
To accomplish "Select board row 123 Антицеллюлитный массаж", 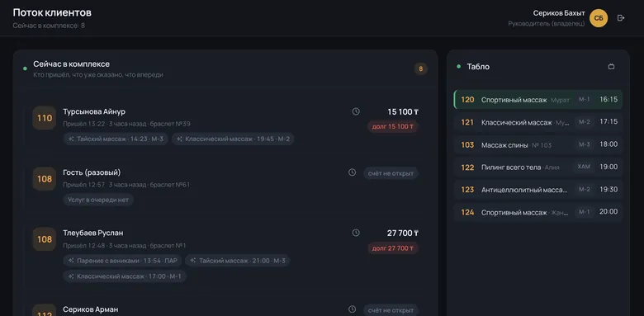I will 538,190.
